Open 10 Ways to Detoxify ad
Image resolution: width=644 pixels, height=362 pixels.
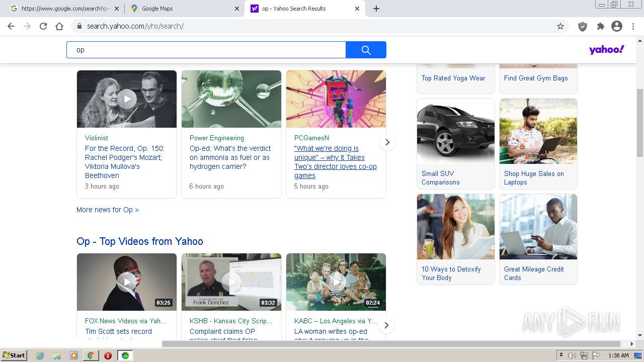[456, 239]
